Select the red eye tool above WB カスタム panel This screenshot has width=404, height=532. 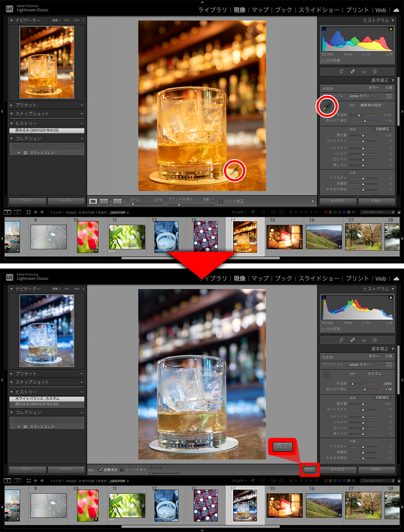click(x=364, y=340)
